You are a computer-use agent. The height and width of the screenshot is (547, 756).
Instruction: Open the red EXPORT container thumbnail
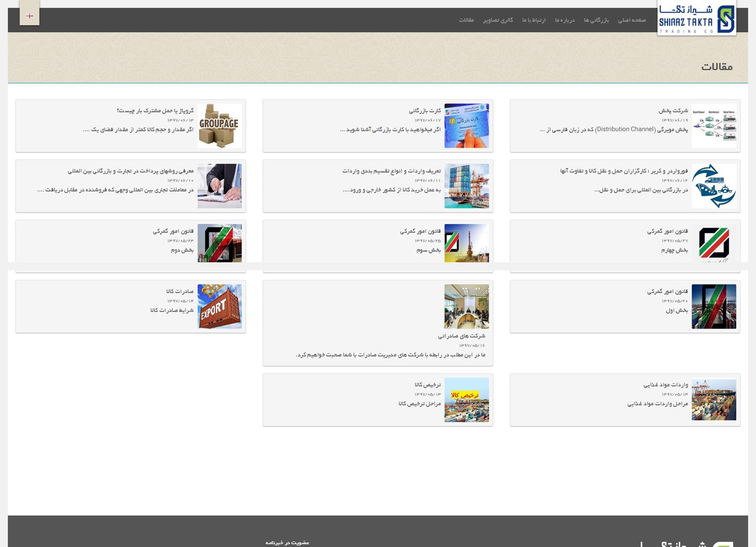click(220, 306)
